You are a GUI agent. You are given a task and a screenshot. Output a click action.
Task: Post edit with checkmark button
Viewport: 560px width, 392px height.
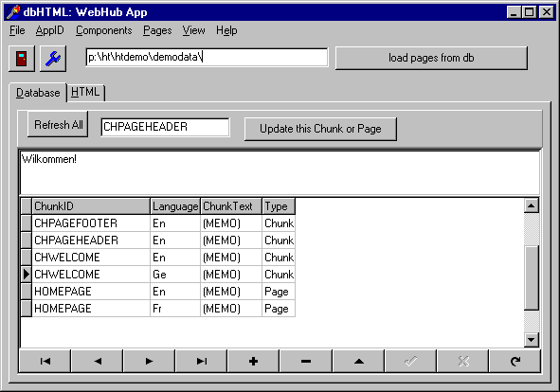pos(410,362)
